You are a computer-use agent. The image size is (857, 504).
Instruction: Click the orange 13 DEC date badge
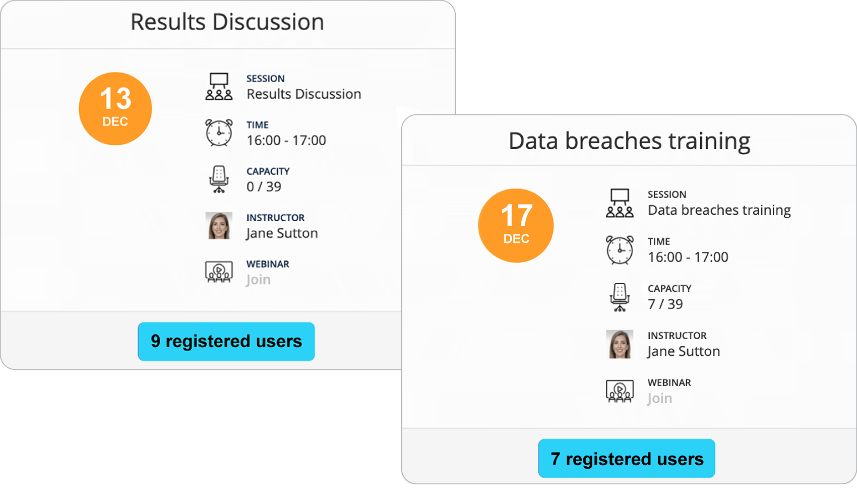(x=115, y=109)
